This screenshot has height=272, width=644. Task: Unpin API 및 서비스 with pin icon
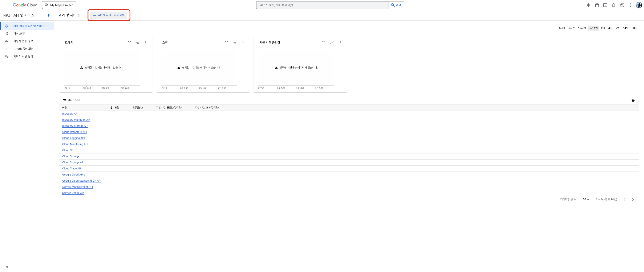[49, 15]
